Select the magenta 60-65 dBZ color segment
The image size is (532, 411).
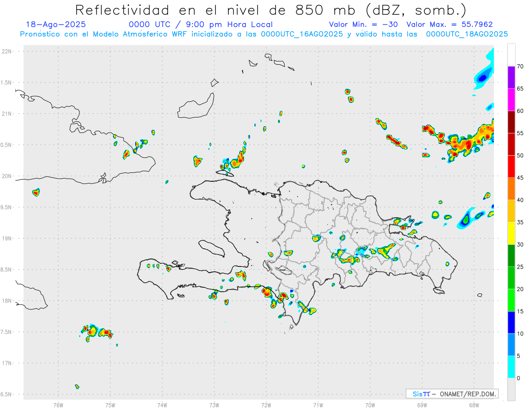click(x=511, y=99)
